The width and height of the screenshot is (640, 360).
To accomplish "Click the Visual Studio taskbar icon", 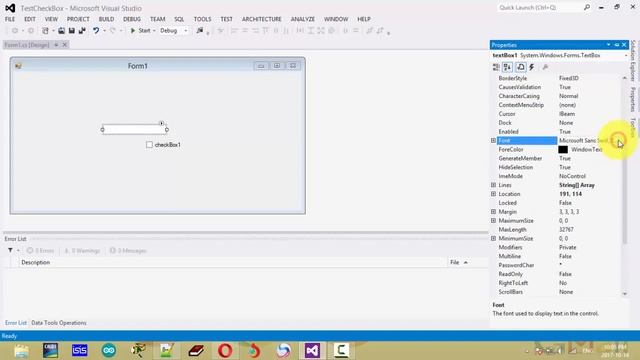I will (312, 351).
